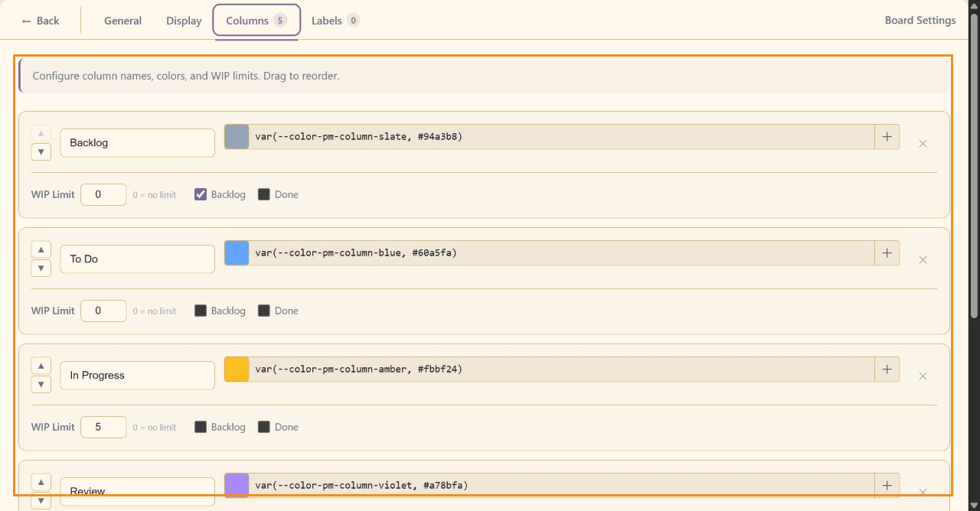Check Backlog checkbox in In Progress column
The height and width of the screenshot is (511, 980).
201,427
